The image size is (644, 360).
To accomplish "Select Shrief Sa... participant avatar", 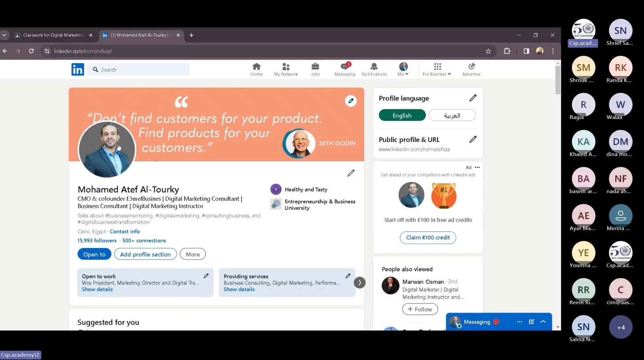I will (621, 30).
